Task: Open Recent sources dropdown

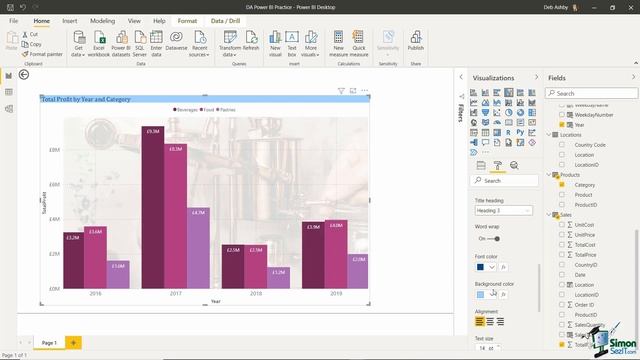Action: pyautogui.click(x=199, y=44)
